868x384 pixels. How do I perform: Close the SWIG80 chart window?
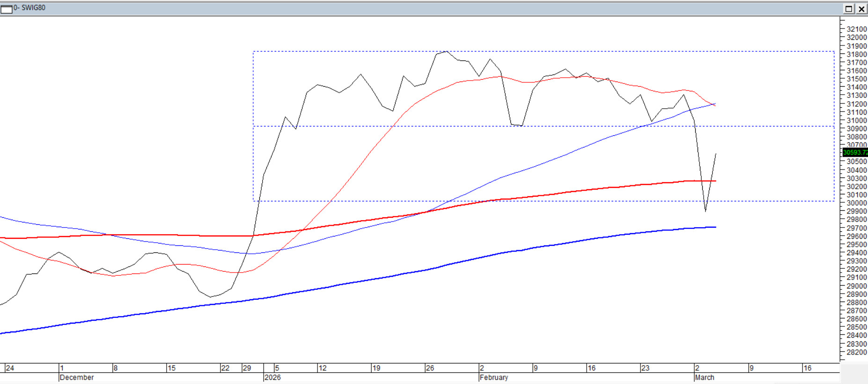click(x=861, y=9)
